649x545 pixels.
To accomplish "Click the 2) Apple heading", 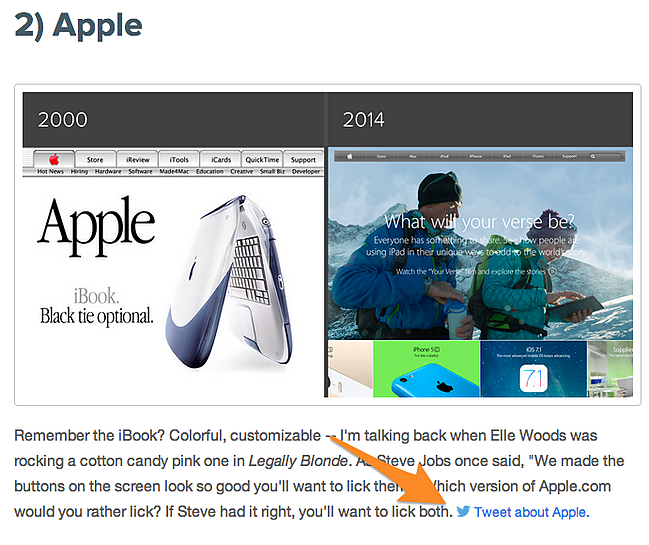I will [78, 26].
